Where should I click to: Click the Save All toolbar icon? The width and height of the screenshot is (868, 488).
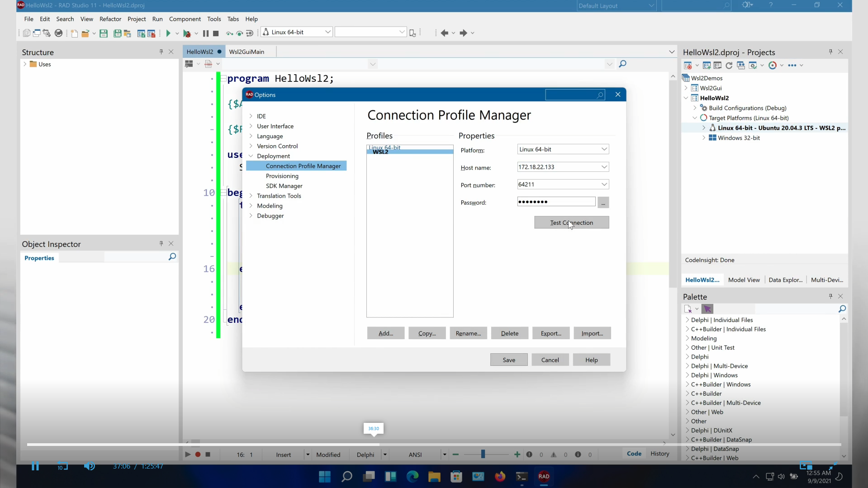[117, 33]
